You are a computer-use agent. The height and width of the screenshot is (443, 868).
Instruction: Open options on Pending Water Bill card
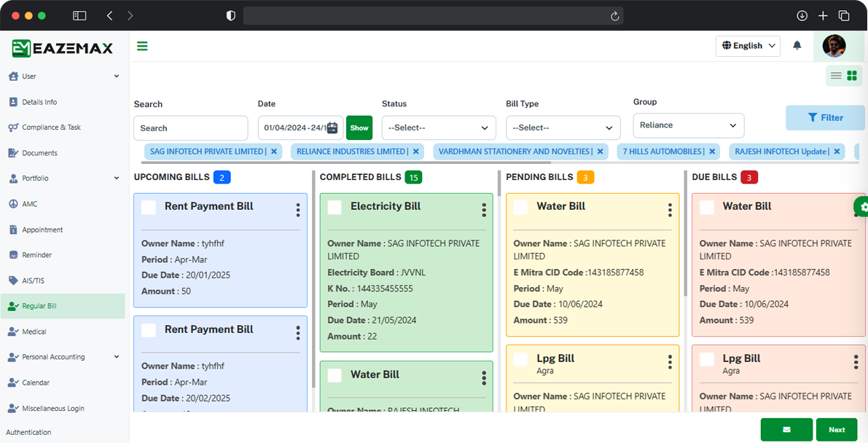tap(670, 210)
